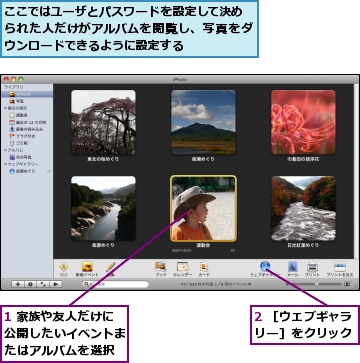The image size is (360, 363).
Task: Select the autumn rapids 日光紅葉めぐり thumbnail
Action: [x=303, y=208]
